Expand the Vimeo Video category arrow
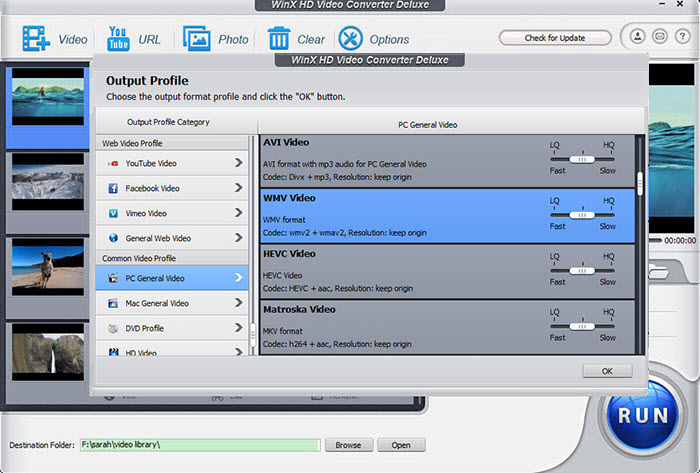Screen dimensions: 700x473 click(238, 213)
